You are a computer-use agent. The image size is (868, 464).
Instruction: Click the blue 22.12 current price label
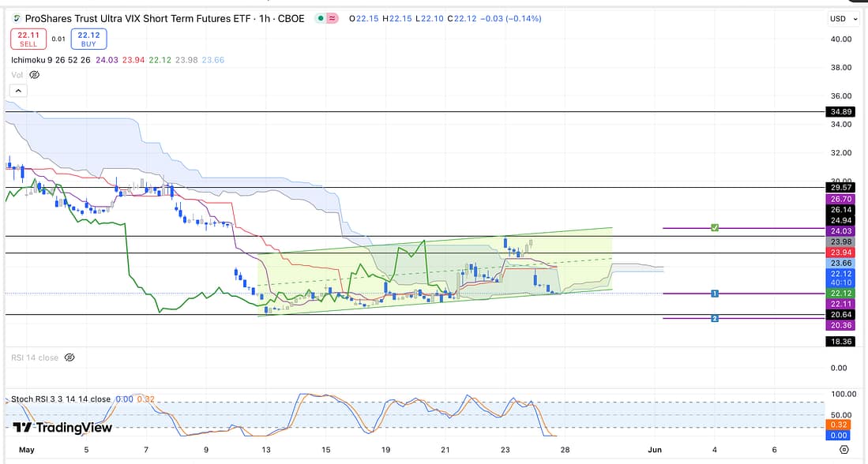click(837, 274)
